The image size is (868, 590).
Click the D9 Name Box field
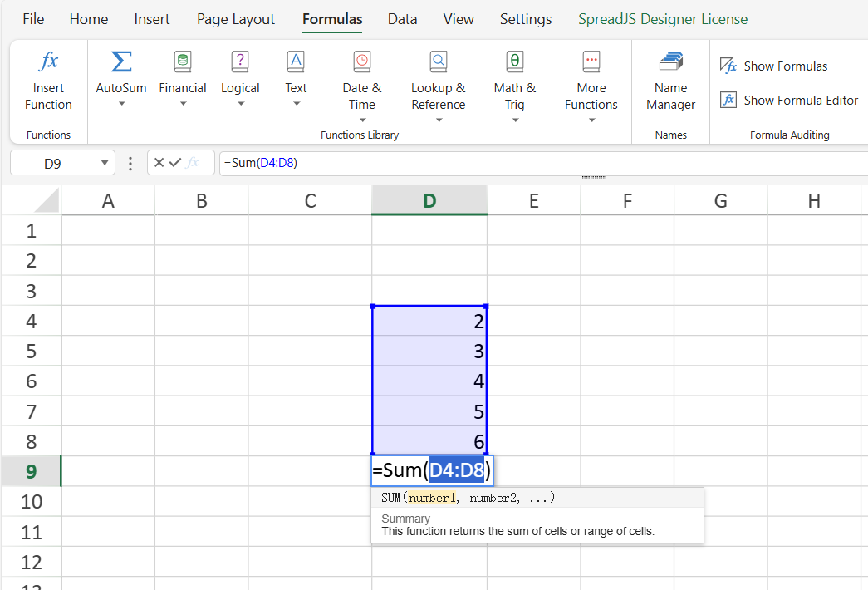[x=52, y=163]
